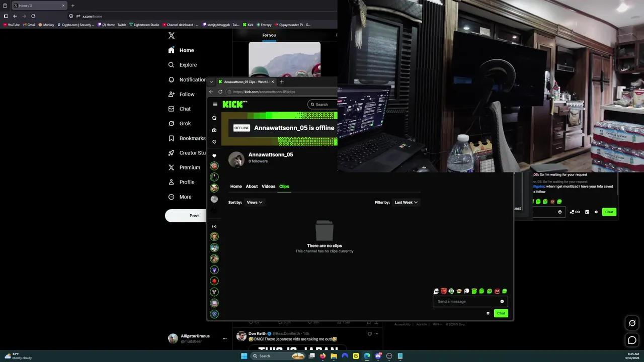This screenshot has height=362, width=644.
Task: Open Bookmarks in X sidebar
Action: (187, 138)
